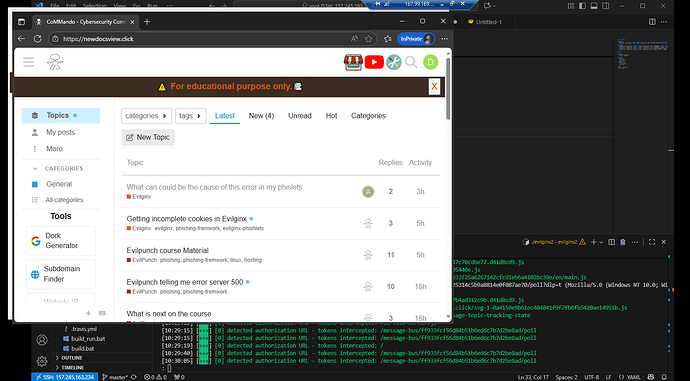Switch to the Categories tab

368,116
